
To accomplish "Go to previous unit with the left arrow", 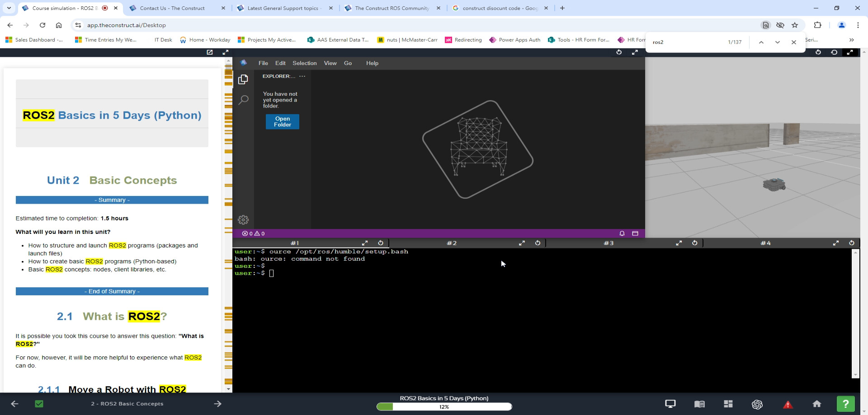I will click(x=14, y=404).
